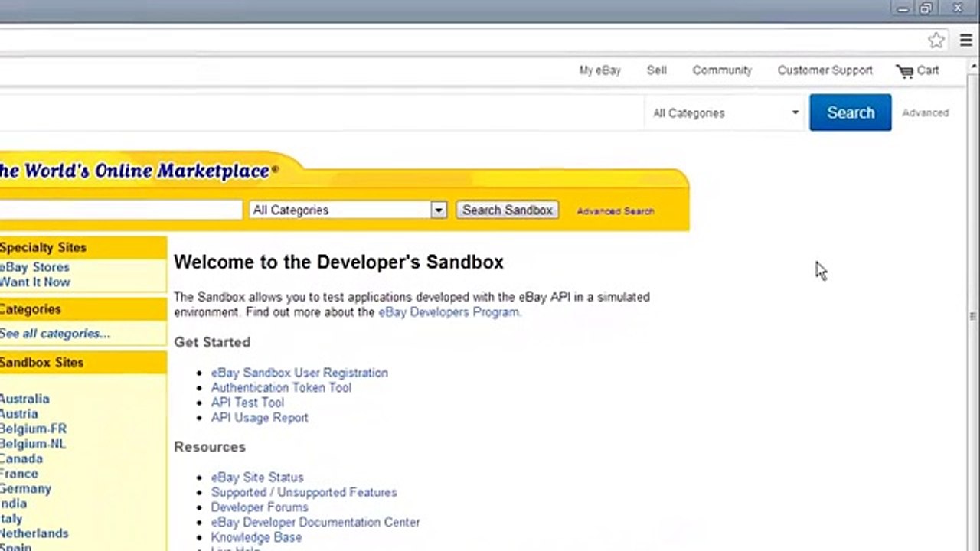Viewport: 980px width, 551px height.
Task: Click the Categories sidebar header
Action: [83, 309]
